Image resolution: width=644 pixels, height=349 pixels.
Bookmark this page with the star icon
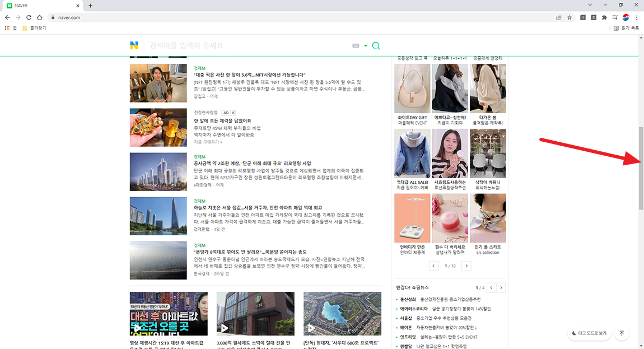point(570,17)
